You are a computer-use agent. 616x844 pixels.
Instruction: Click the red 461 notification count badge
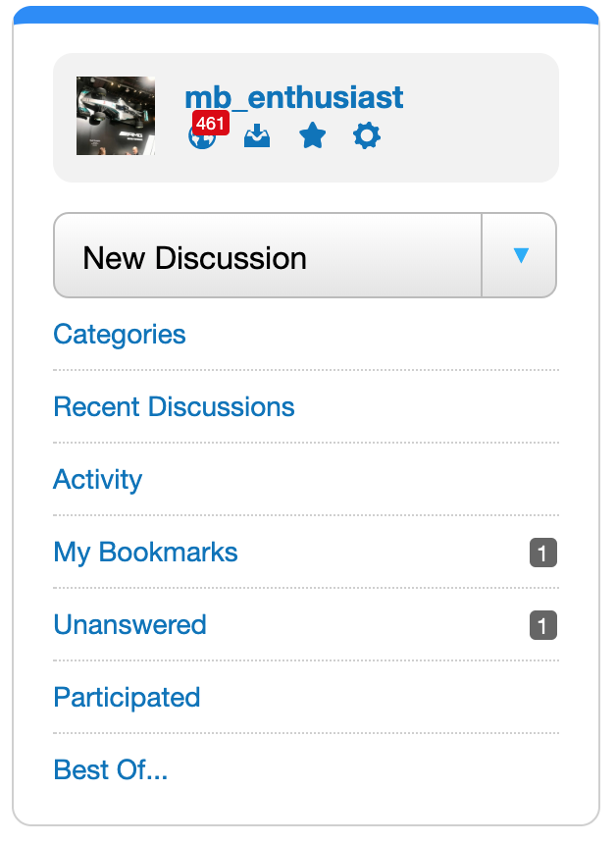(211, 124)
